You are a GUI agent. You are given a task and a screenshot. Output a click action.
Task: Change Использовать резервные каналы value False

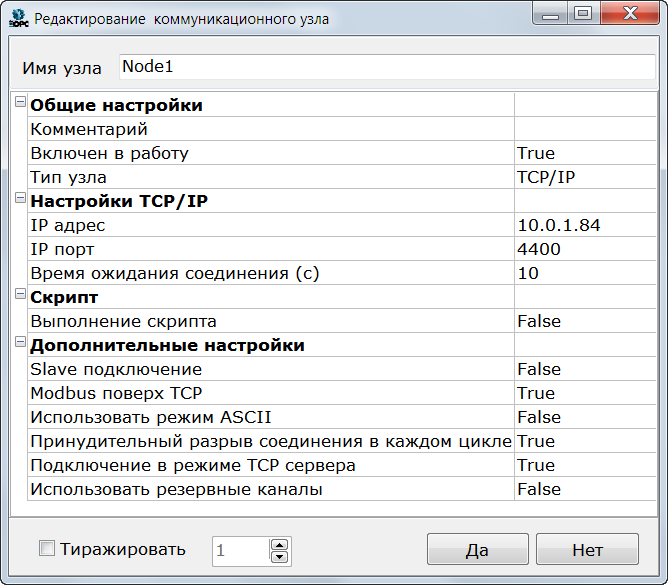click(585, 489)
